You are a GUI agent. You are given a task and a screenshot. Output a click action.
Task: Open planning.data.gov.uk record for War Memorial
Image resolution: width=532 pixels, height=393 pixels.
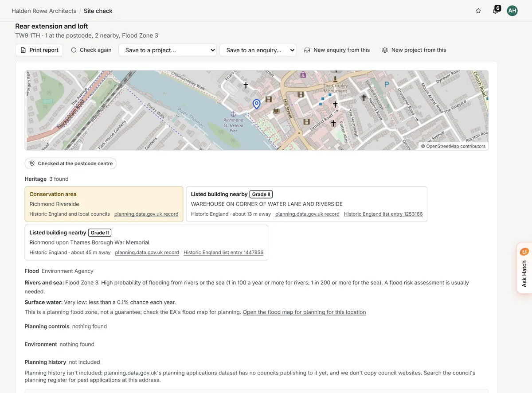click(x=147, y=253)
